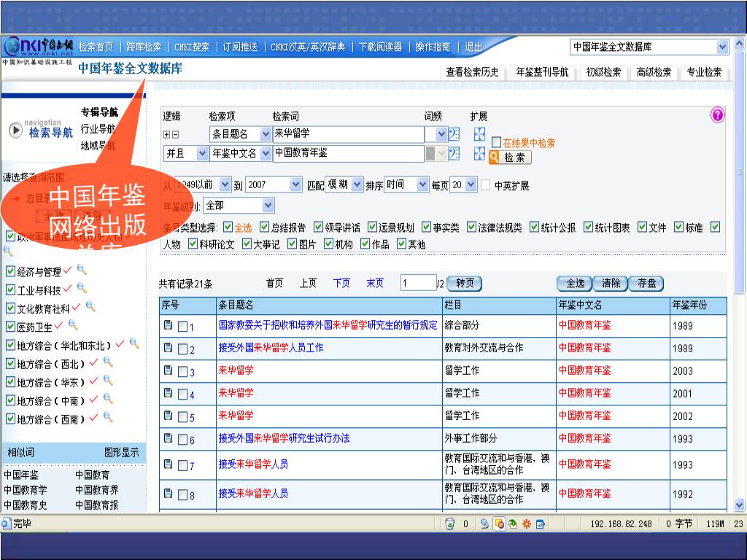Screen dimensions: 747x560
Task: Open the 条目题名 search field dropdown
Action: tap(266, 134)
